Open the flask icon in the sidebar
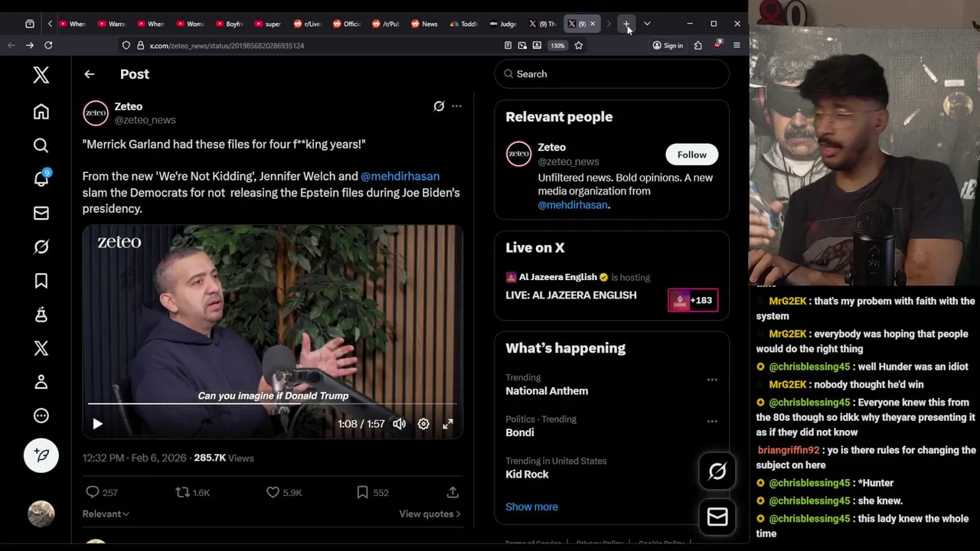The width and height of the screenshot is (980, 551). click(x=41, y=315)
